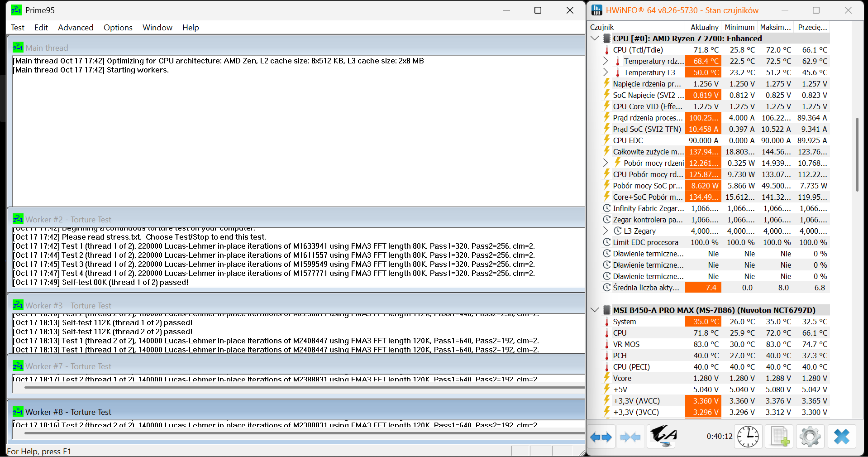Click the Minimum column header

739,27
